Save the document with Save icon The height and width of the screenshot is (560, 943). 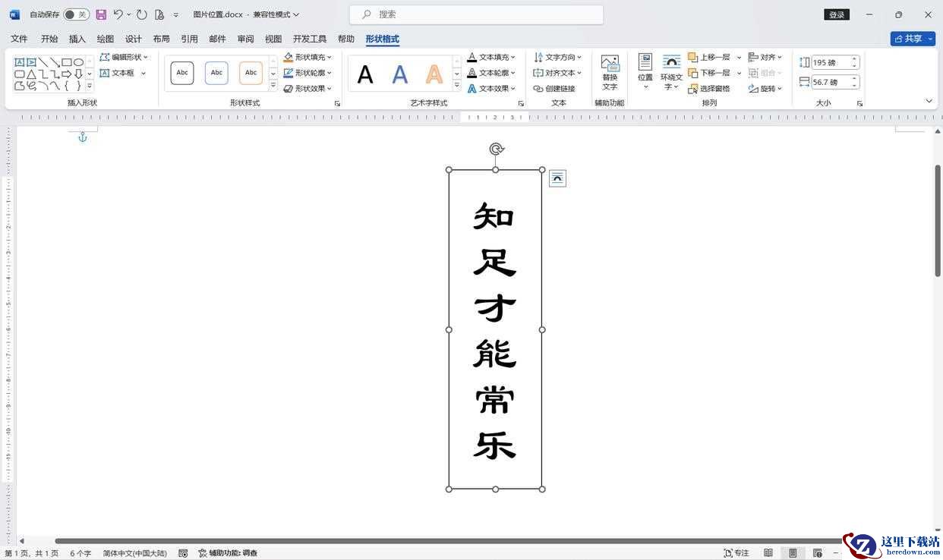[101, 14]
